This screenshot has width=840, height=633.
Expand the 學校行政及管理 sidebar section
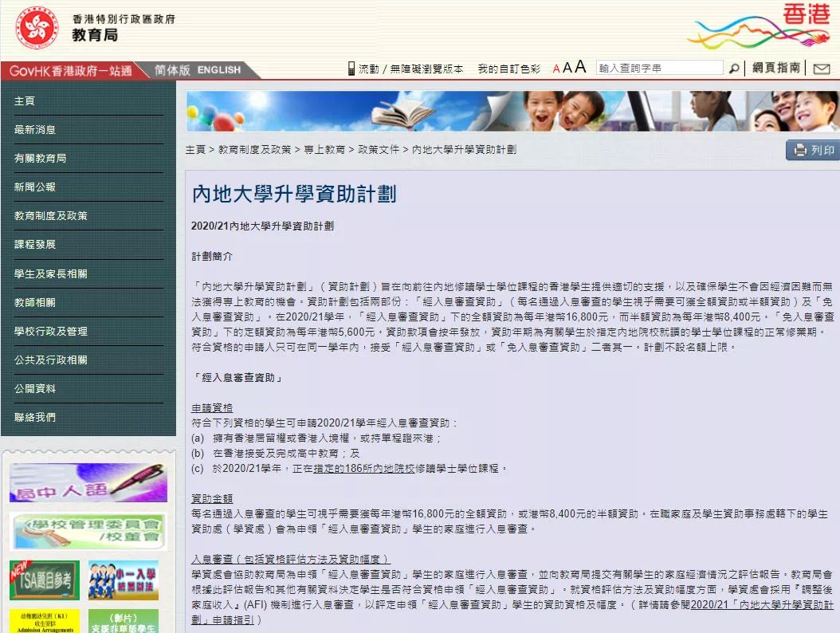point(51,331)
